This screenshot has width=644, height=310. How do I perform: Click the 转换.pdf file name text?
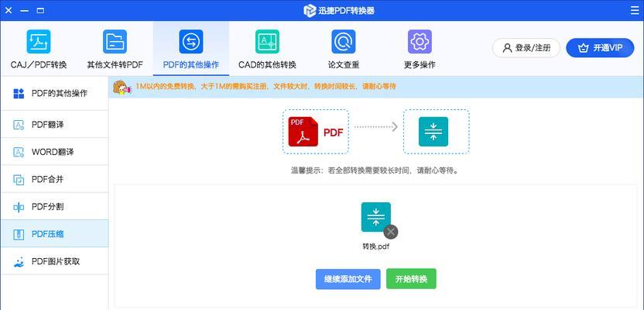pos(376,246)
